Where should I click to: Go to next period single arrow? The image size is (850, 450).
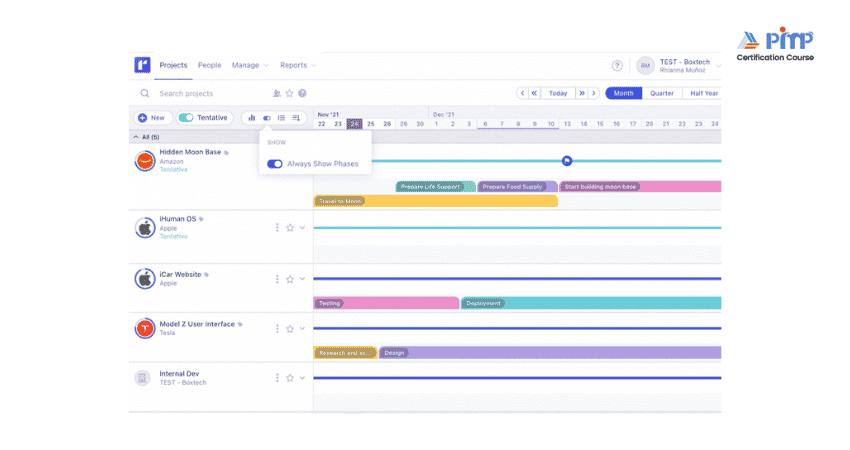[594, 93]
